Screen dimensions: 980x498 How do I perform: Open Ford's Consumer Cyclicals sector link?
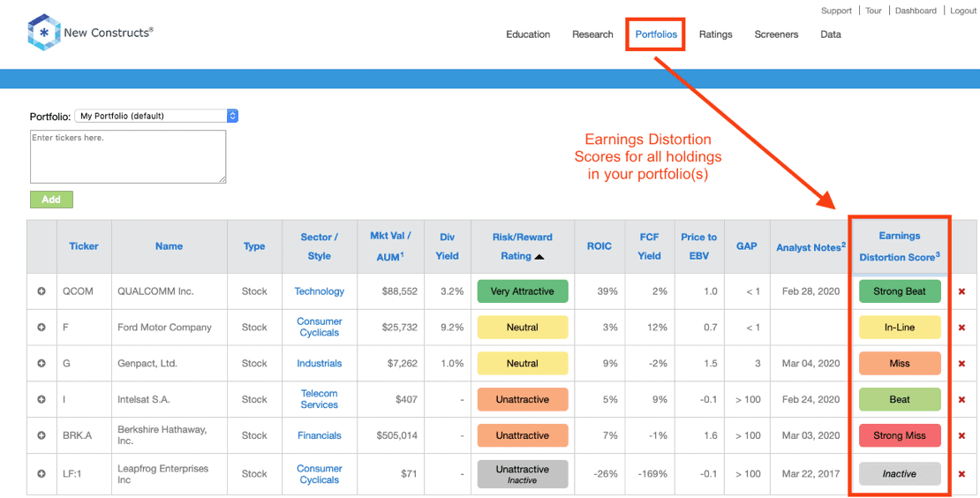pos(320,328)
